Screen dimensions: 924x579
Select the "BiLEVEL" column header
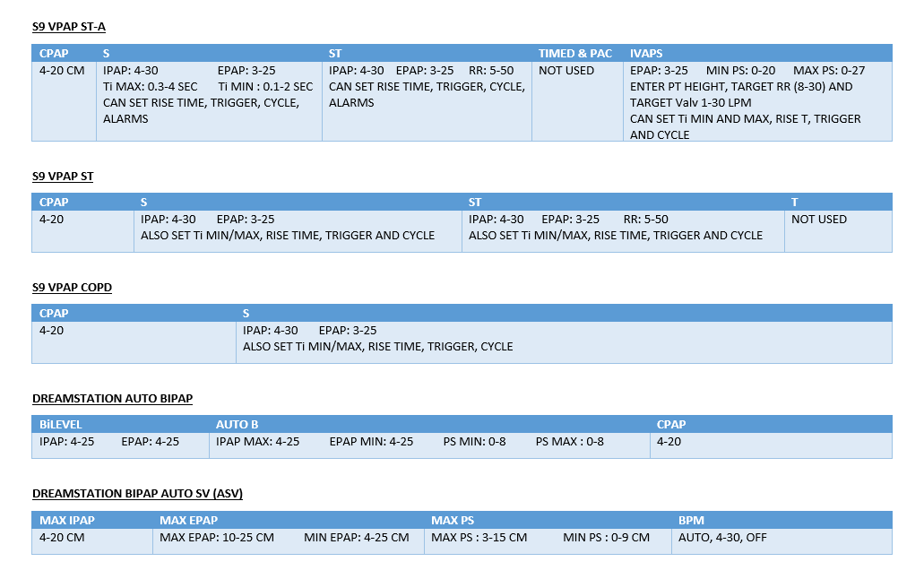pos(61,425)
